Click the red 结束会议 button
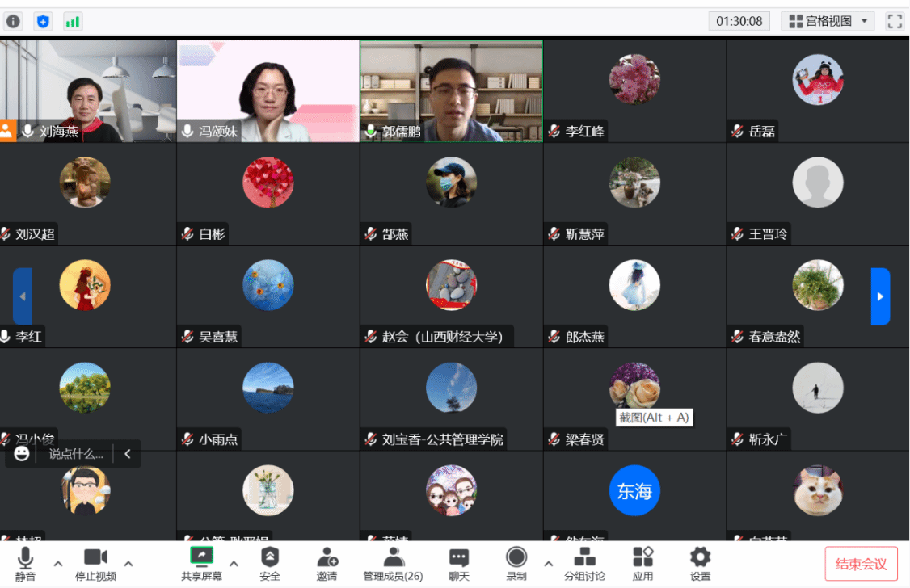The width and height of the screenshot is (910, 588). [861, 564]
